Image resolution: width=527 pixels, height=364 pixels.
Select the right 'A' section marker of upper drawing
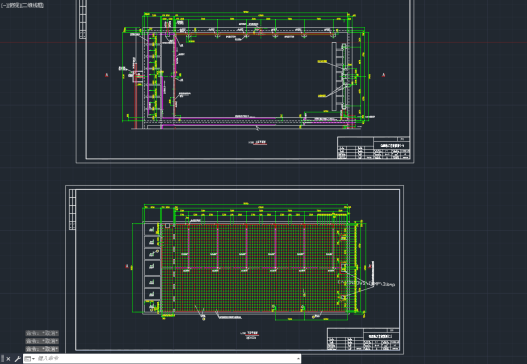pos(383,75)
